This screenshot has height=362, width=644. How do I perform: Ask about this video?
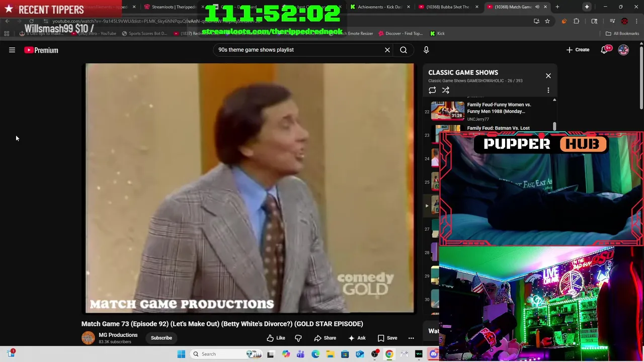[x=357, y=338]
